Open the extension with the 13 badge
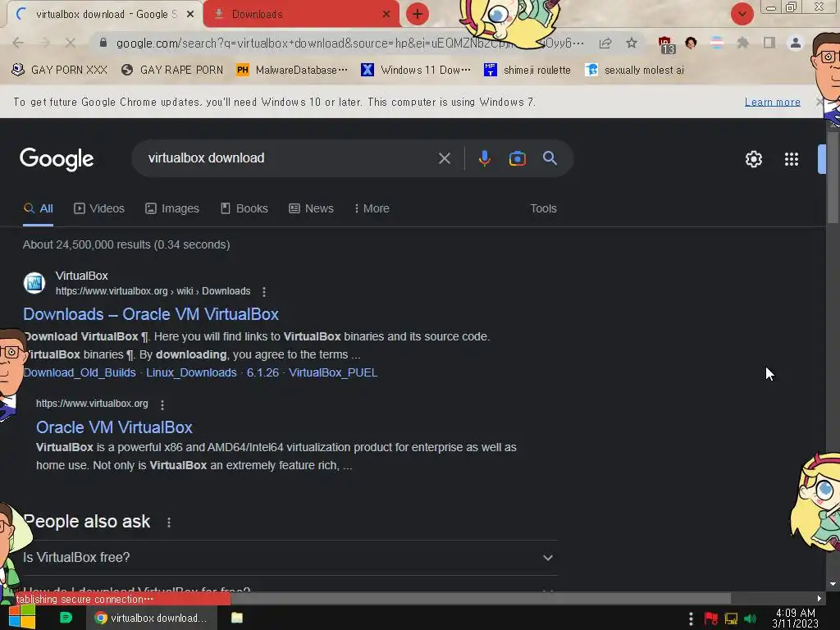The width and height of the screenshot is (840, 630). click(x=666, y=44)
